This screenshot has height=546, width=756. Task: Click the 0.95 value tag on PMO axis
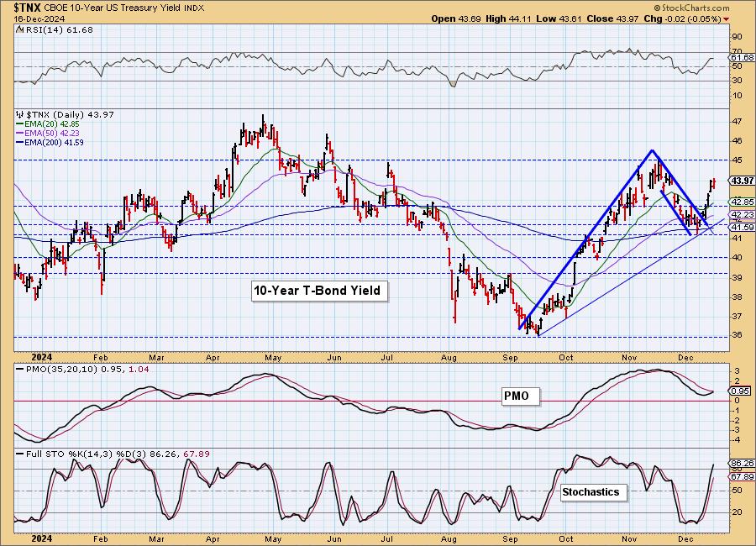tap(741, 391)
